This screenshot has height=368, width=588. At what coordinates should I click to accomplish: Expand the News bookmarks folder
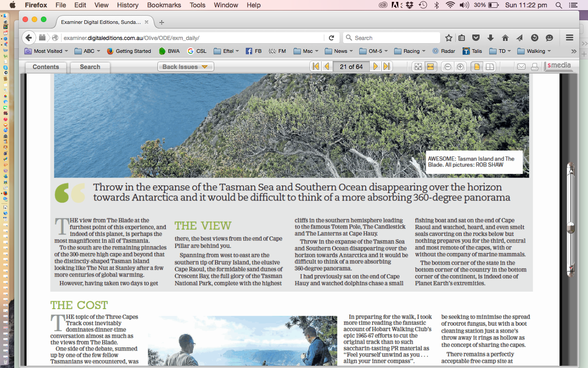tap(339, 51)
